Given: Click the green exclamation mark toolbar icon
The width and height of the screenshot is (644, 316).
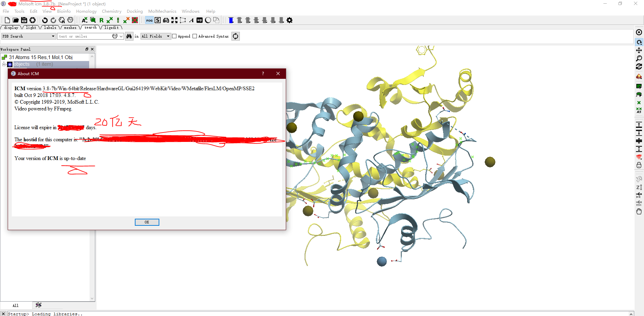Looking at the screenshot, I should [x=118, y=20].
